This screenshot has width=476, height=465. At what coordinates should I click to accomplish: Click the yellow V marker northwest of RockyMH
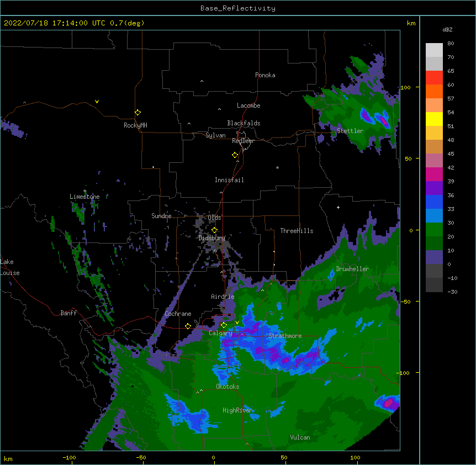[97, 102]
